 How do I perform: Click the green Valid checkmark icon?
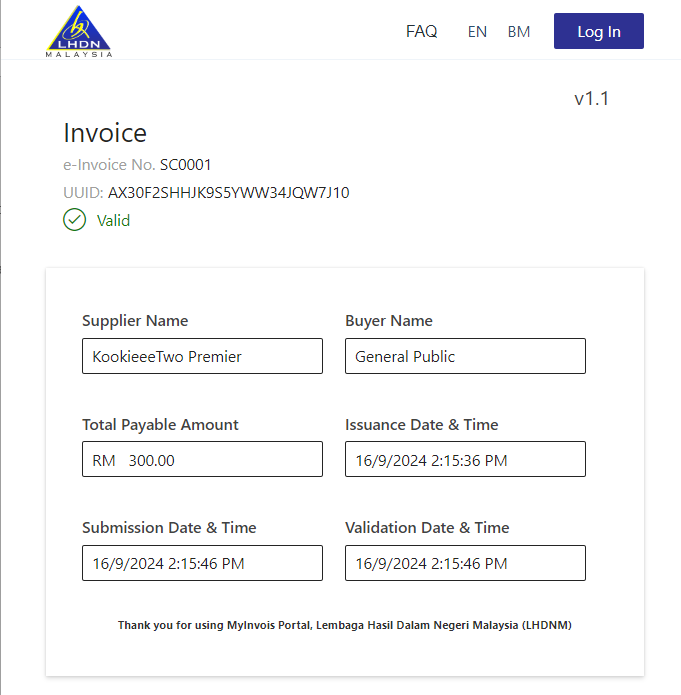coord(74,220)
